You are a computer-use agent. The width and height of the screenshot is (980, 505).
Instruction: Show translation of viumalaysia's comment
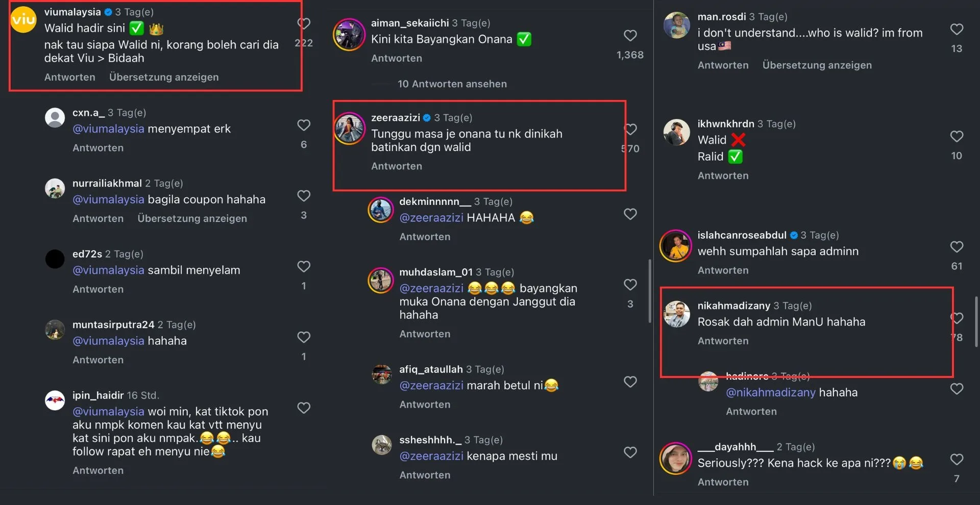point(164,77)
